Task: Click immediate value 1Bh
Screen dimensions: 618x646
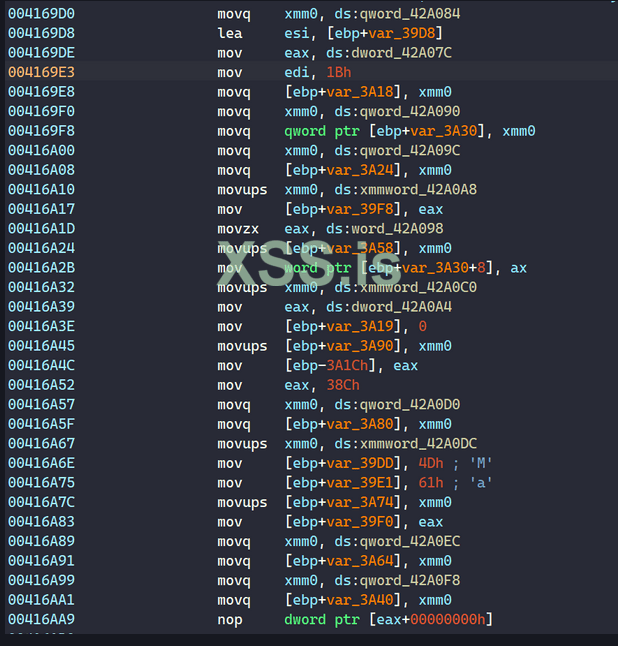Action: point(339,73)
